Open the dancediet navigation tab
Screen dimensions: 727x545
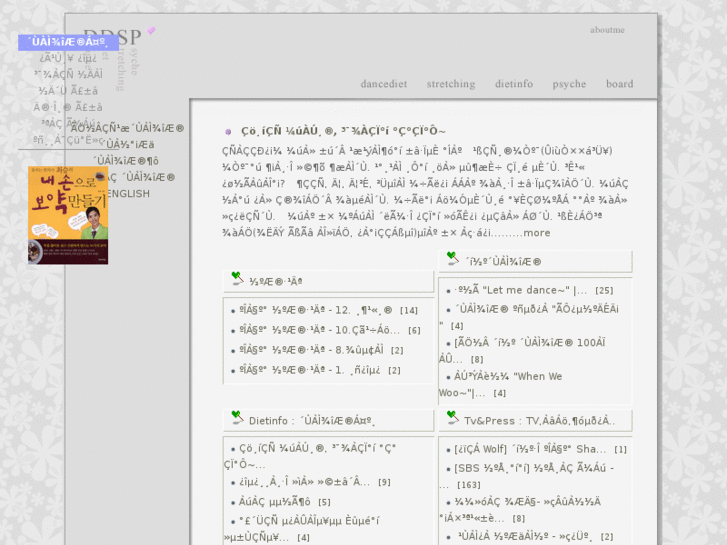click(384, 84)
